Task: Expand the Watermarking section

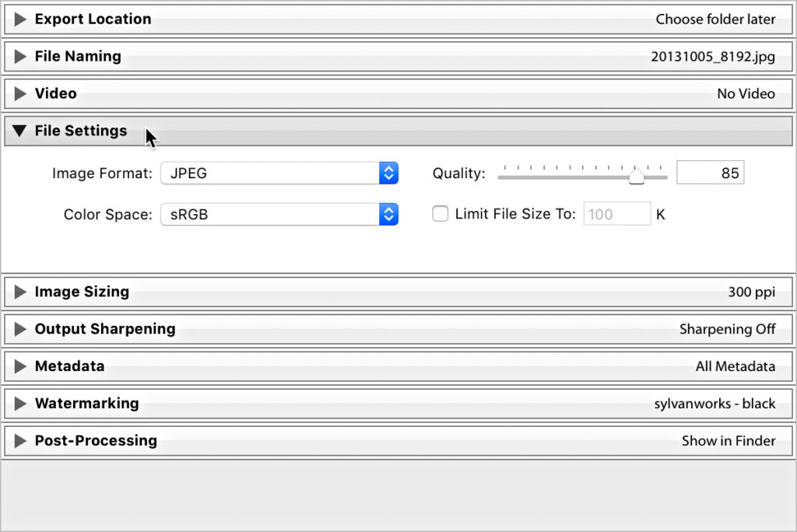Action: 19,404
